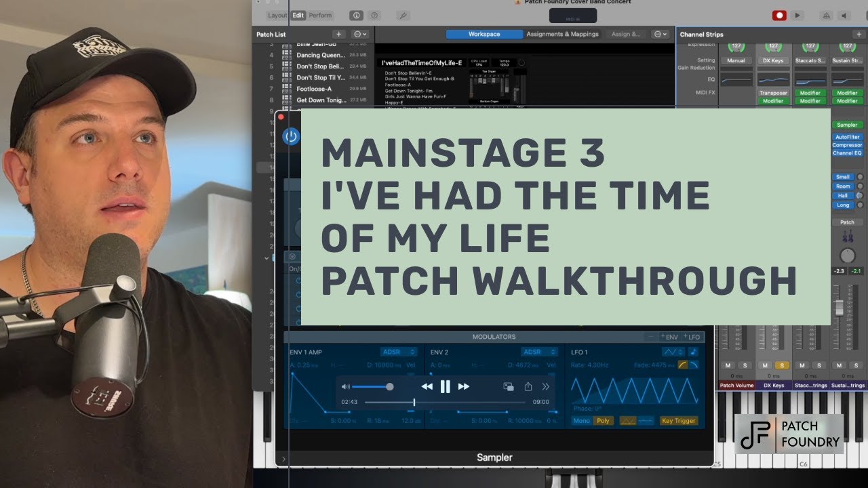Open ENV 1 AMP ADSR type dropdown
Screen dimensions: 868x488
coord(399,352)
